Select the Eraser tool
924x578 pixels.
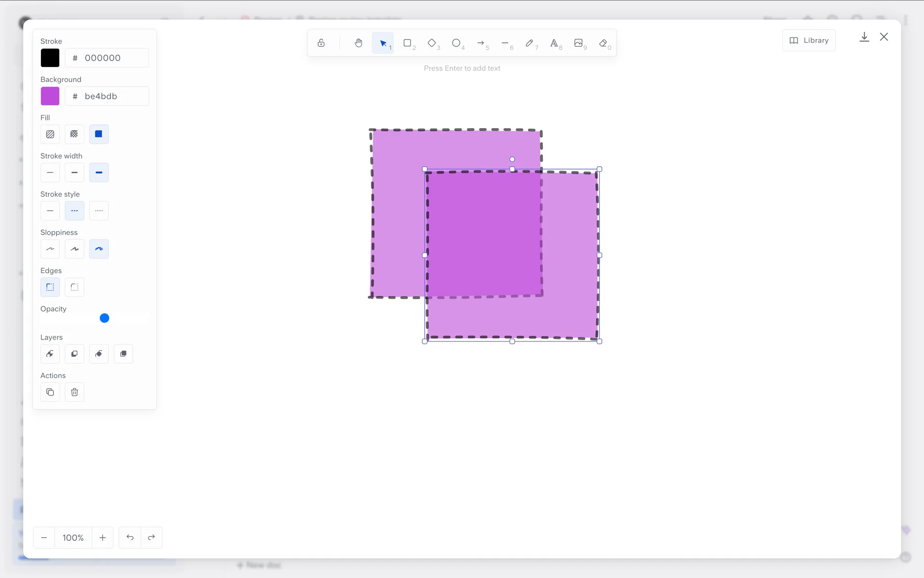[603, 43]
